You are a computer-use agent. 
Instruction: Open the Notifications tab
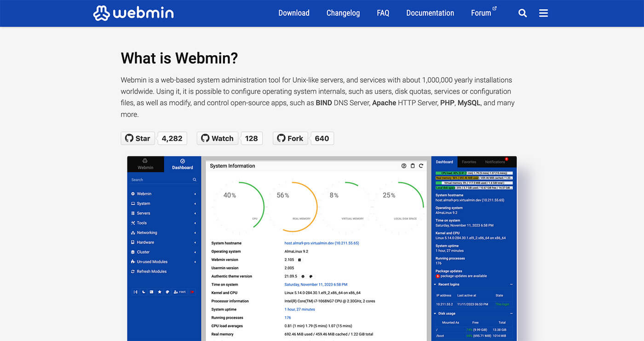[x=496, y=162]
